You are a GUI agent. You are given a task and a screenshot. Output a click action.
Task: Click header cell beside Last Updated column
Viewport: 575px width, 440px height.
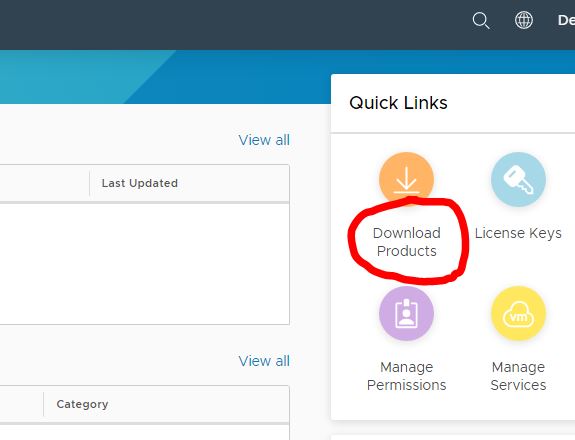[x=44, y=183]
